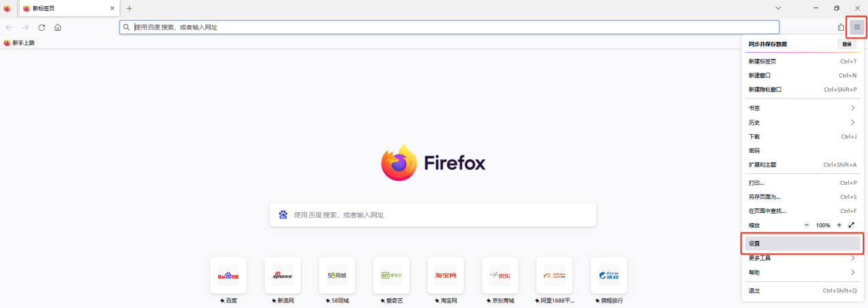This screenshot has width=868, height=308.
Task: Click the hamburger application menu icon
Action: pos(856,27)
